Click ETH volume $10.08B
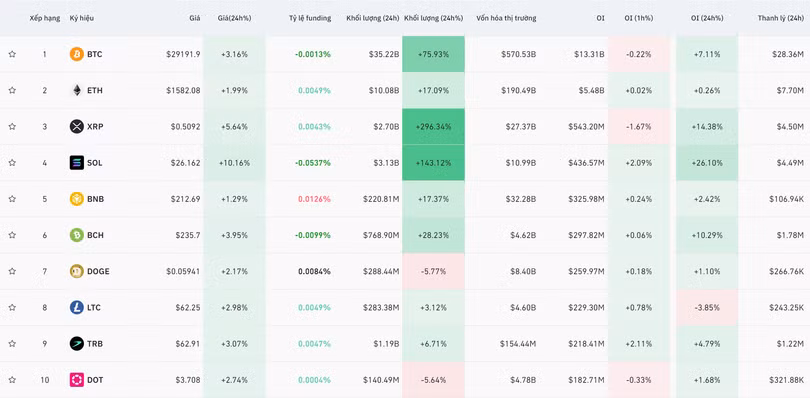Viewport: 810px width, 398px height. coord(384,90)
